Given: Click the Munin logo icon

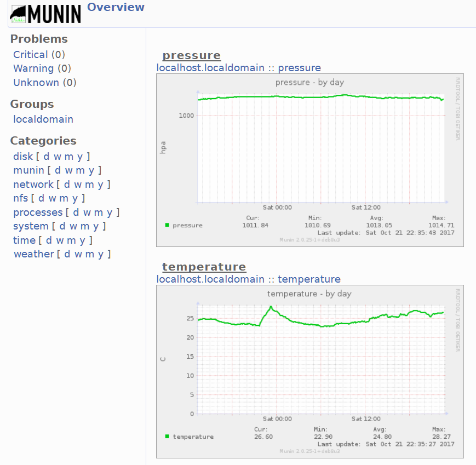Looking at the screenshot, I should 46,14.
